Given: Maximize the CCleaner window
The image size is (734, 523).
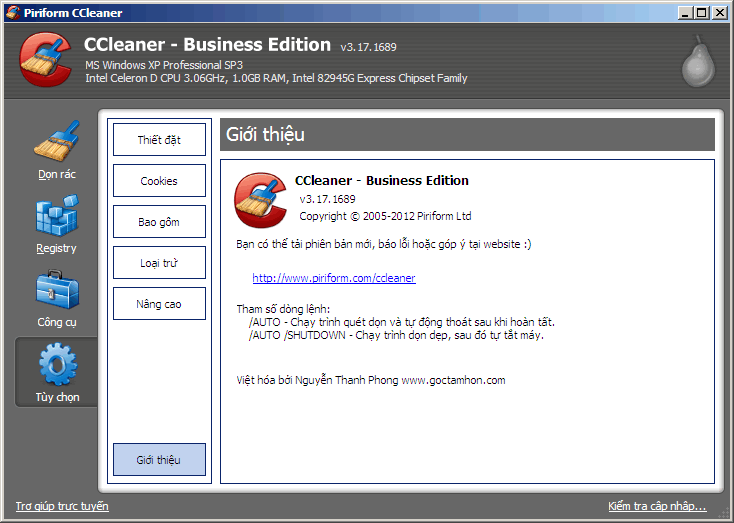Looking at the screenshot, I should point(702,13).
